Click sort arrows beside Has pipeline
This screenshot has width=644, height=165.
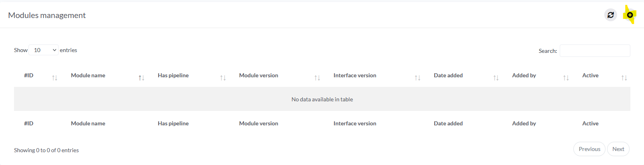[223, 78]
